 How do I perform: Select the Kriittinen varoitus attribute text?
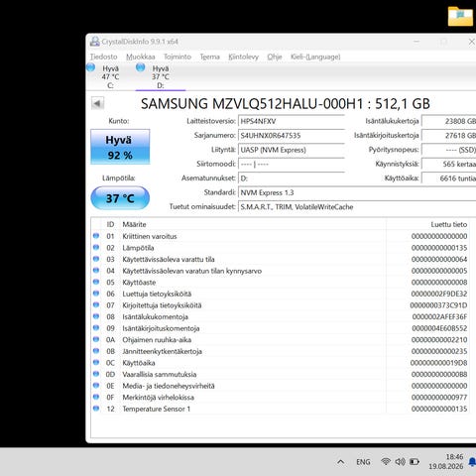tap(150, 236)
